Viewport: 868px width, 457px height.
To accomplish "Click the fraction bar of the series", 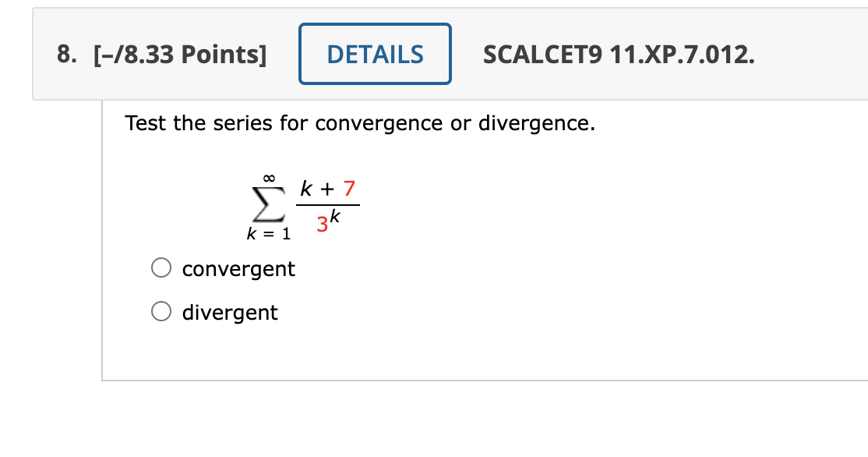I will (327, 205).
